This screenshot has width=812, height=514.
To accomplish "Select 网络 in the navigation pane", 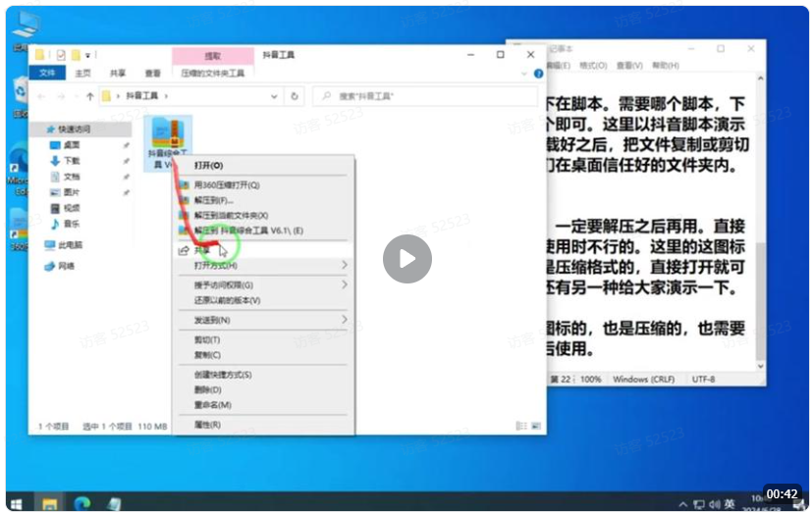I will [x=67, y=265].
